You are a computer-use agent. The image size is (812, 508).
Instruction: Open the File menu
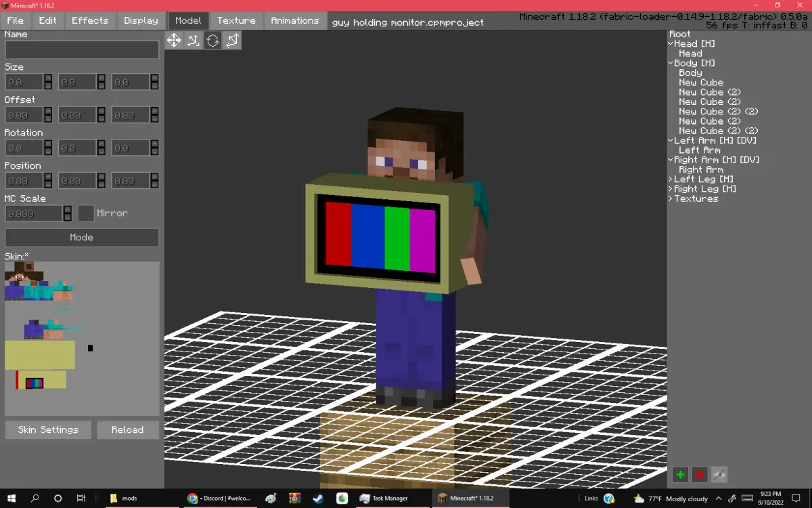tap(15, 20)
